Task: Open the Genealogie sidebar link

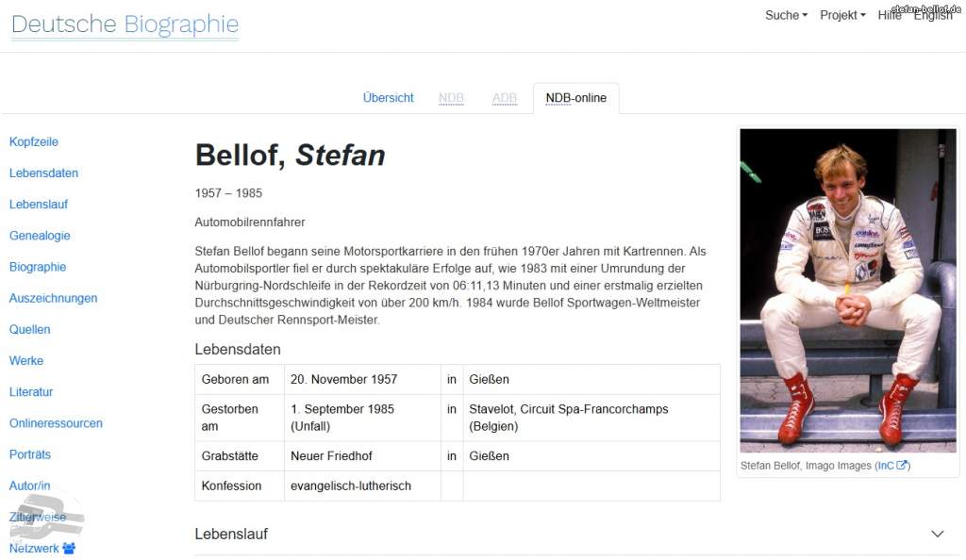Action: pos(40,236)
